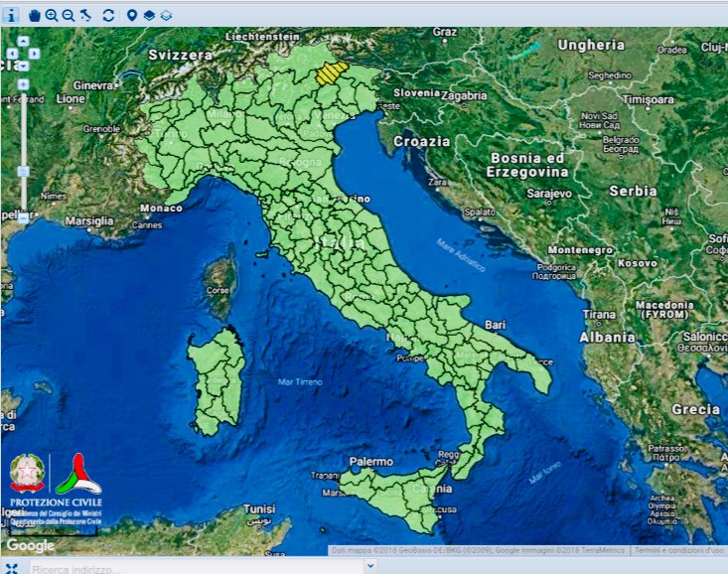
Task: Focus the Ricerca indirizzo search field
Action: (x=197, y=568)
